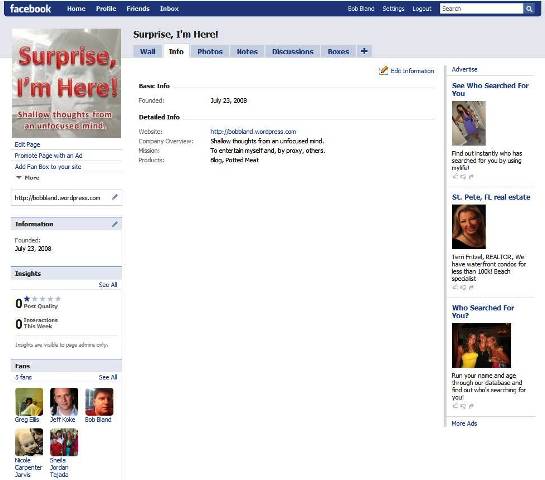This screenshot has width=545, height=480.
Task: Click Bob Bland account link
Action: [x=361, y=9]
